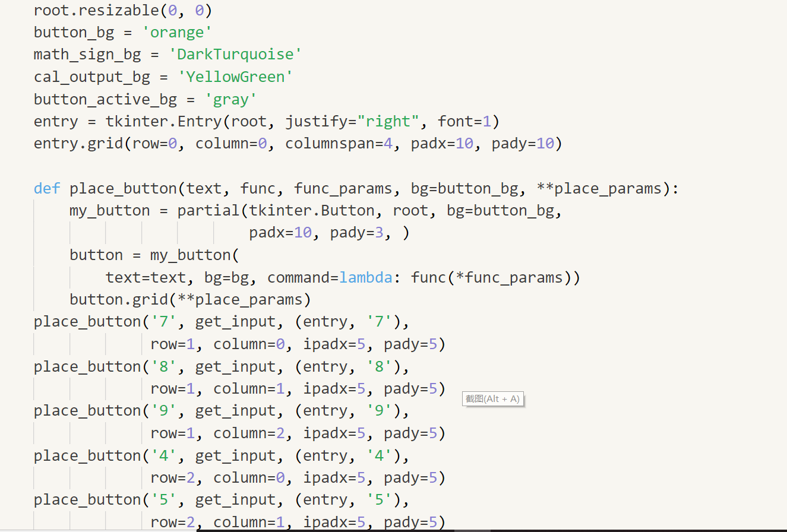Image resolution: width=787 pixels, height=532 pixels.
Task: Click columnspan=4 in entry.grid call
Action: 339,144
